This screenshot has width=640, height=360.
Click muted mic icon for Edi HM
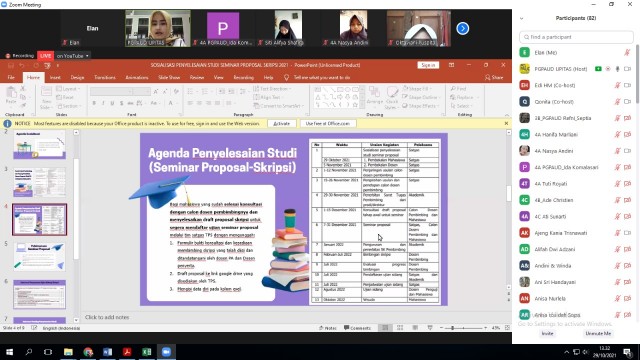[x=618, y=85]
